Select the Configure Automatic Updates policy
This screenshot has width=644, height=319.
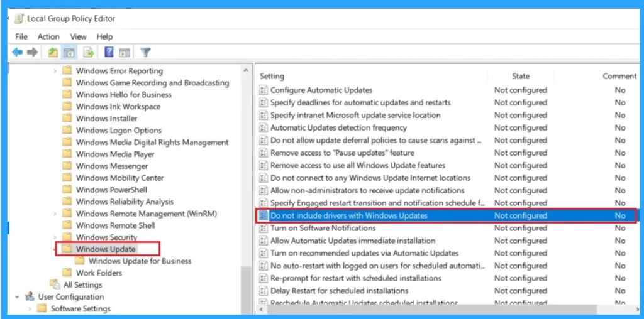pyautogui.click(x=321, y=90)
